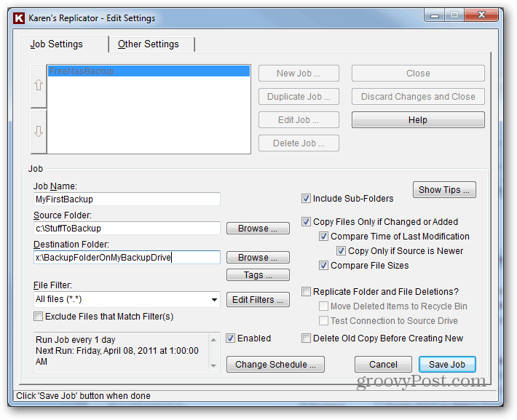Move job down with the down arrow
The width and height of the screenshot is (517, 420).
[39, 132]
